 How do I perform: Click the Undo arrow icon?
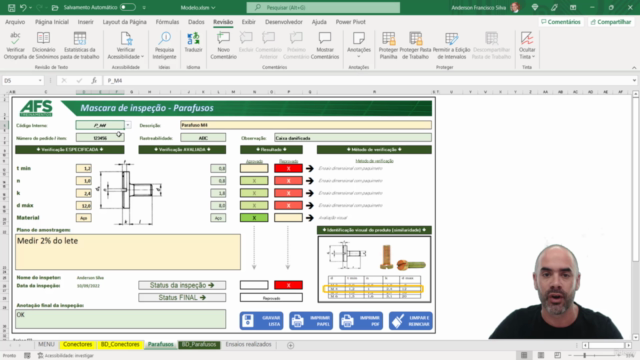[x=23, y=7]
